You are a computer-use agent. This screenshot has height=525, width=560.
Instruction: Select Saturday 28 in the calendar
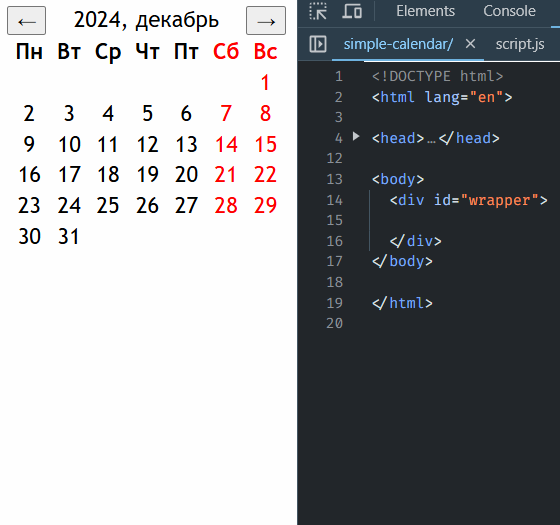tap(226, 205)
